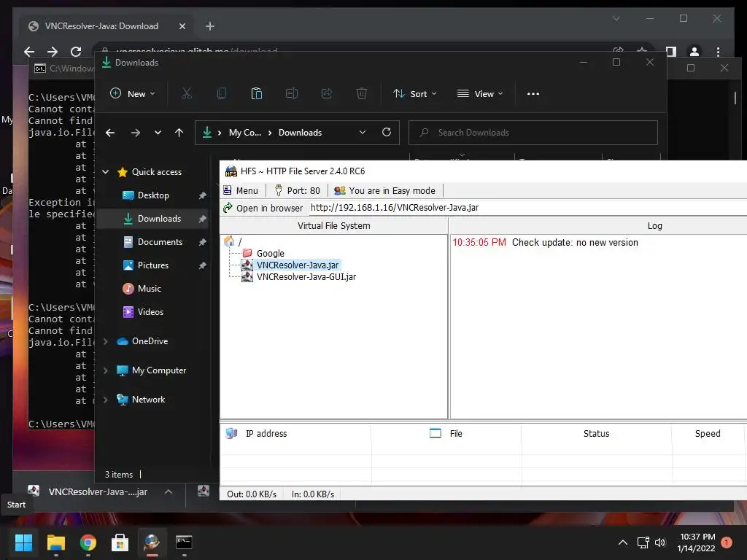This screenshot has width=747, height=560.
Task: Click the Windows Start button
Action: (23, 542)
